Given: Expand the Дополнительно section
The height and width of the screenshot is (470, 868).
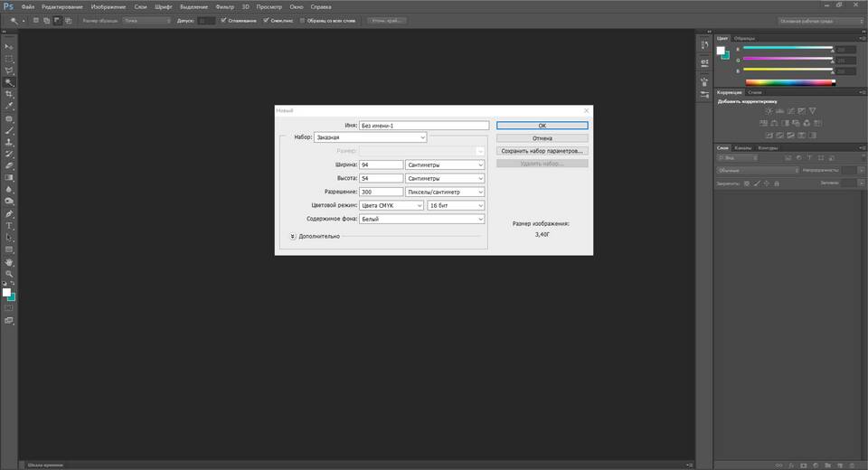Looking at the screenshot, I should point(293,236).
